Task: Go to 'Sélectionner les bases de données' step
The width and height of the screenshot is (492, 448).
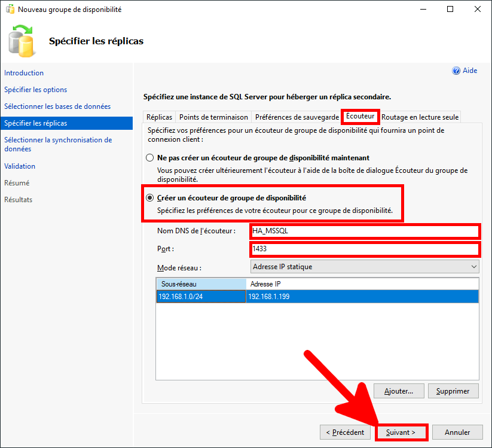Action: tap(57, 106)
